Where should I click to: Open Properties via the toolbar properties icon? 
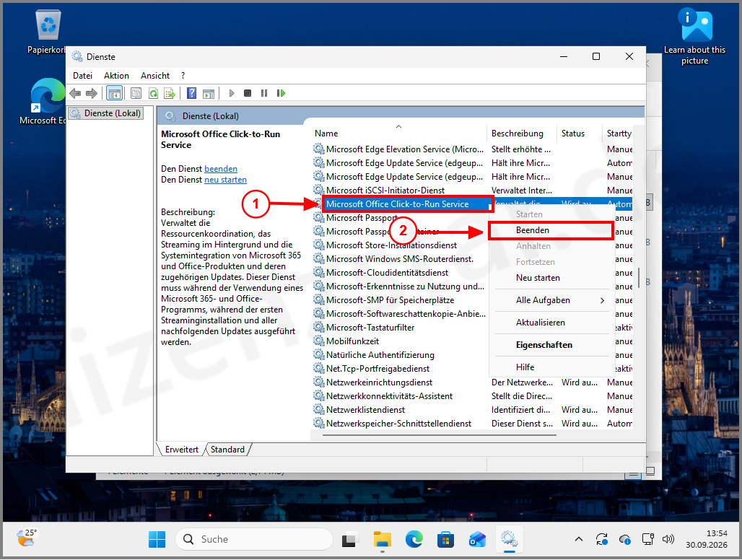pyautogui.click(x=136, y=93)
